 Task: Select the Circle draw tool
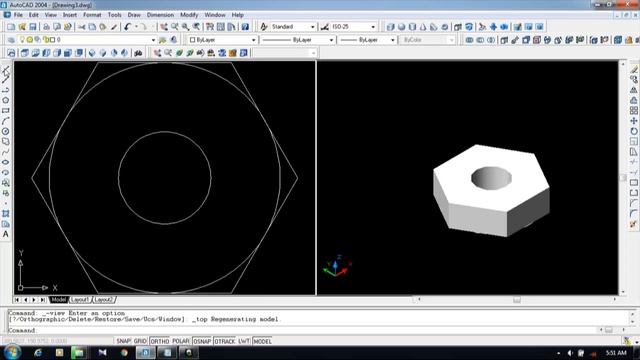click(x=6, y=131)
